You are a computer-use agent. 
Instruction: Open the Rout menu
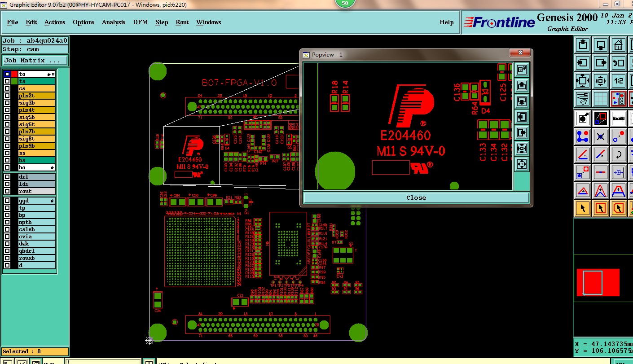182,22
